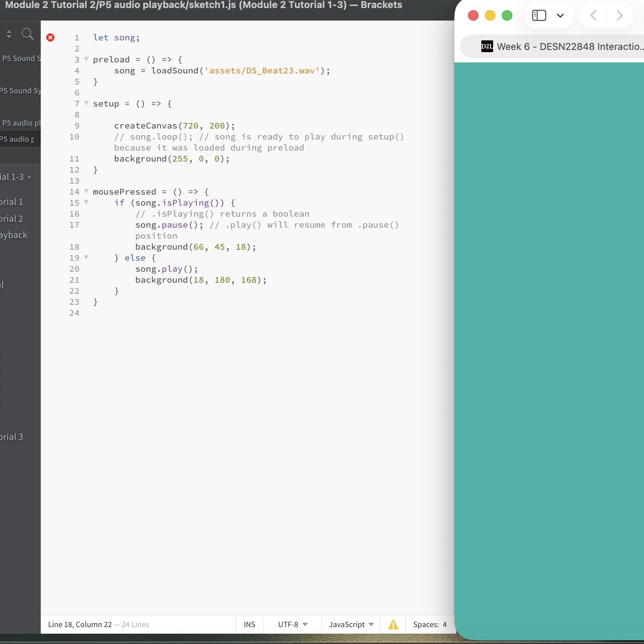Screen dimensions: 644x644
Task: Click the yellow linting warning triangle
Action: coord(393,625)
